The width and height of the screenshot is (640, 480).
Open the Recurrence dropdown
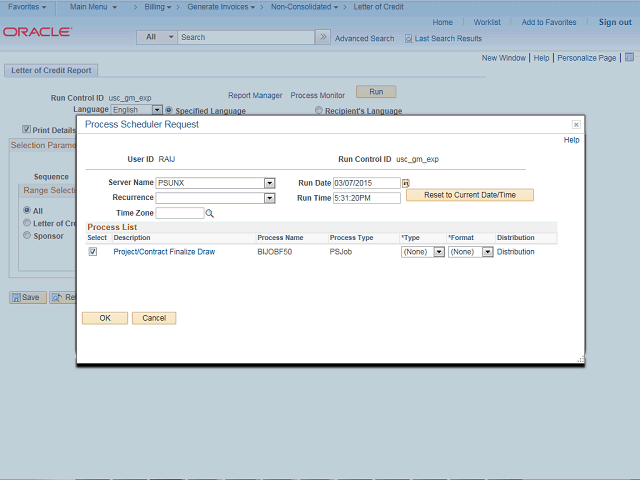tap(269, 198)
